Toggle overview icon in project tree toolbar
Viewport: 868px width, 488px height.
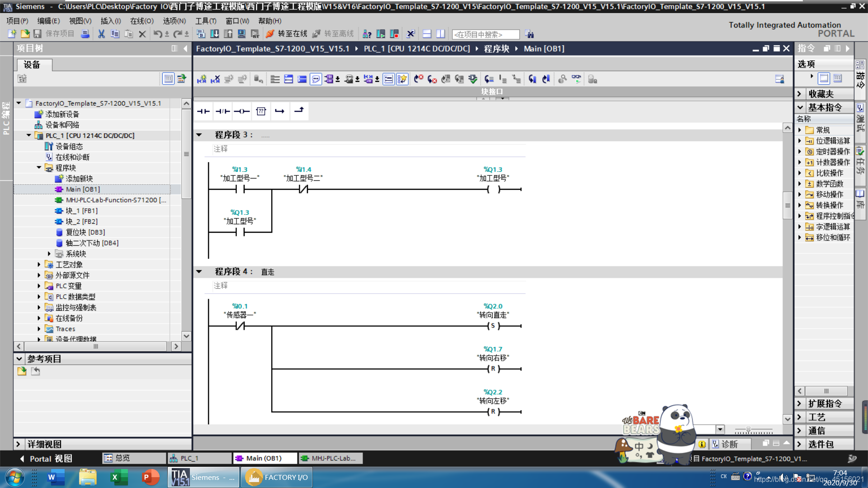pyautogui.click(x=182, y=79)
